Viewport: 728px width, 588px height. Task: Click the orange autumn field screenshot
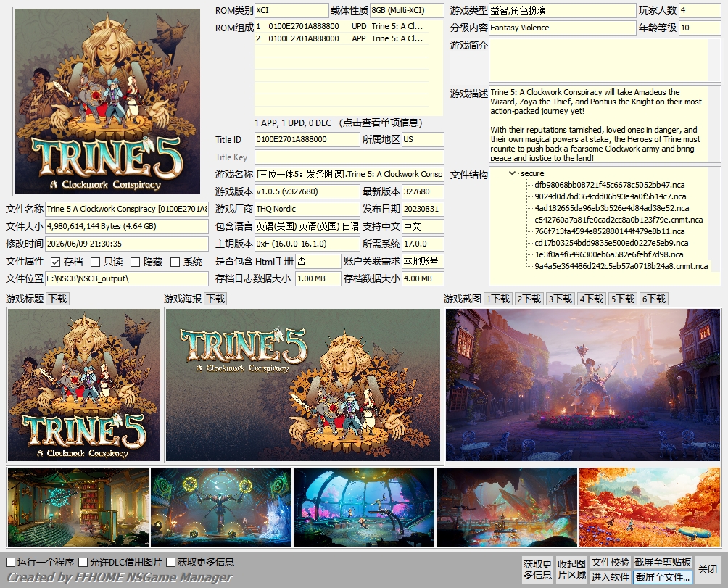pos(650,507)
